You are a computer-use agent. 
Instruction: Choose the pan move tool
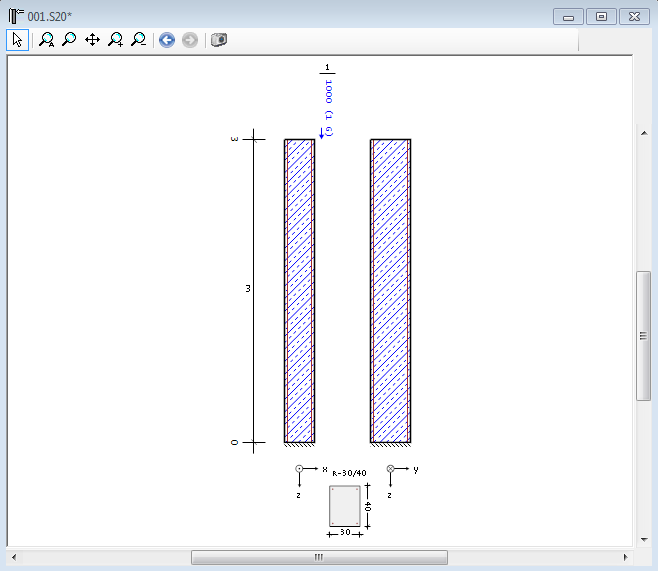click(x=92, y=40)
